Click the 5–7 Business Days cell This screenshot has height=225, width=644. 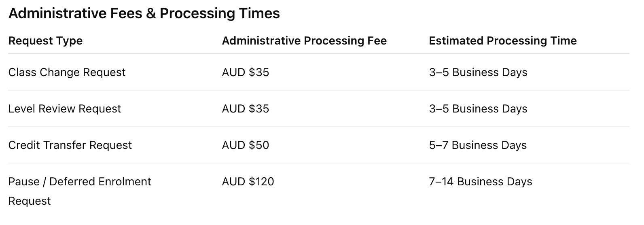click(x=478, y=145)
